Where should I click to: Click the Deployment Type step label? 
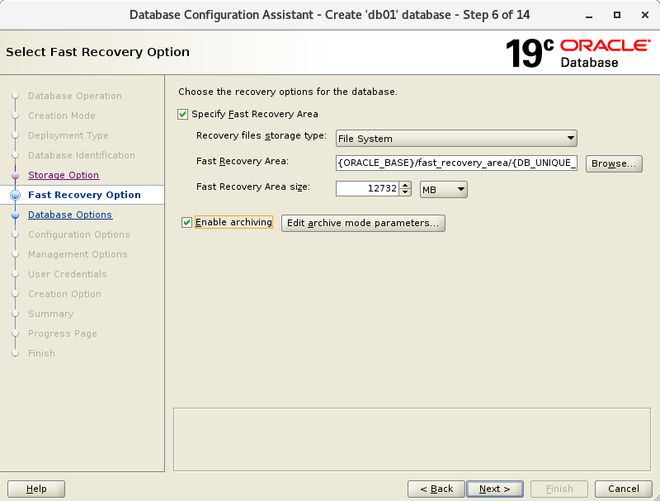[68, 136]
